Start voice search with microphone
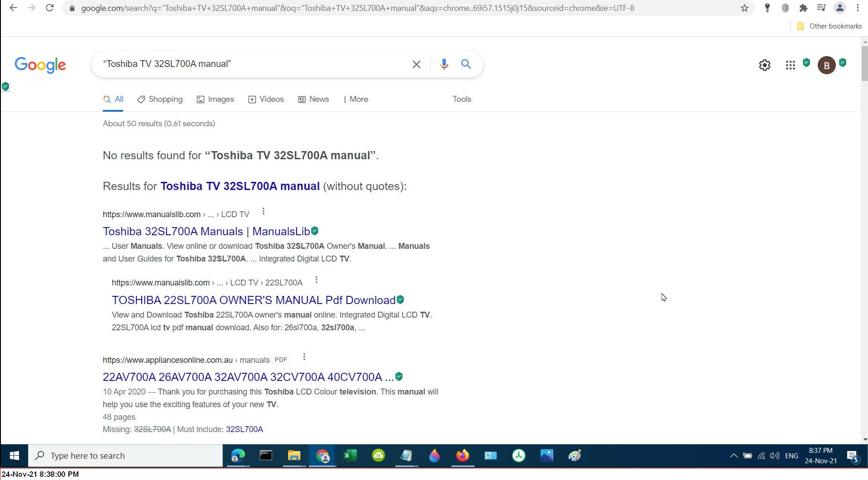This screenshot has width=868, height=480. click(444, 64)
